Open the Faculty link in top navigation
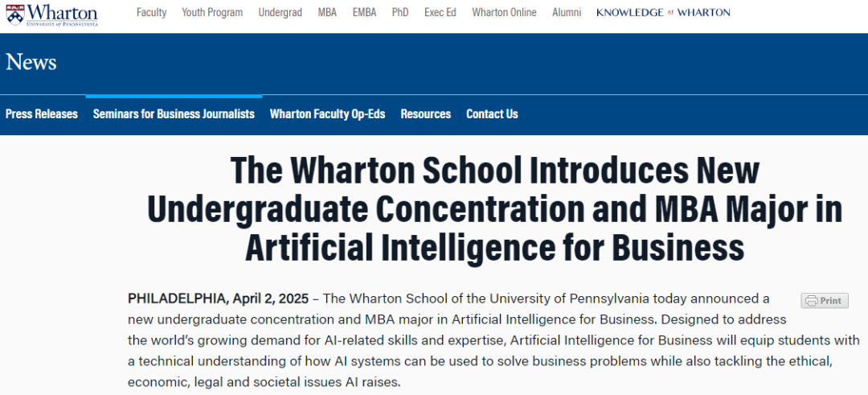 click(x=152, y=13)
